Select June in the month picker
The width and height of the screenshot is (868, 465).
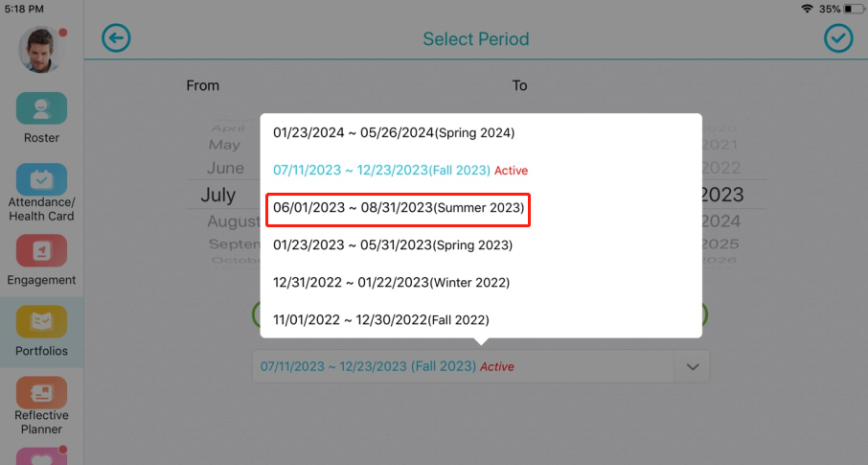225,168
